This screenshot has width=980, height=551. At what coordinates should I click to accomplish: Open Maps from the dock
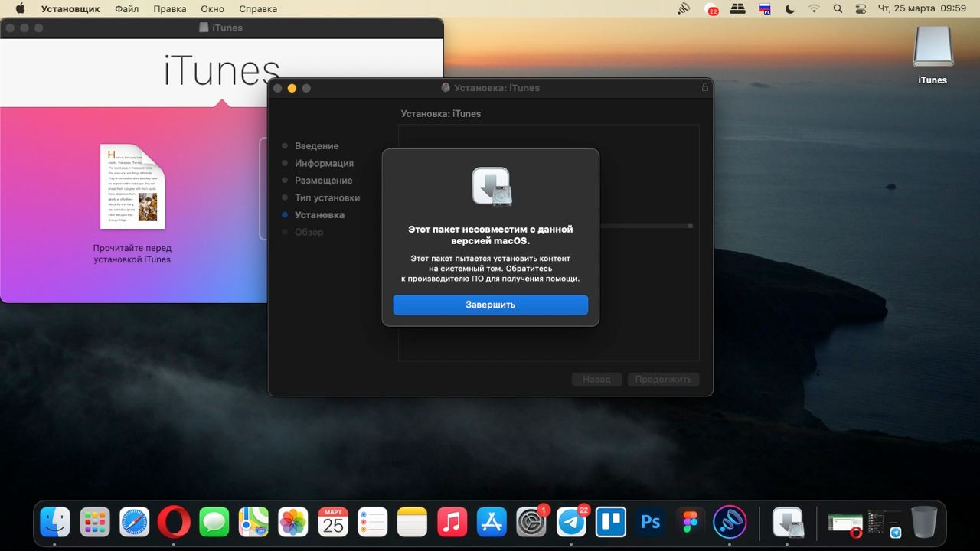[x=253, y=523]
